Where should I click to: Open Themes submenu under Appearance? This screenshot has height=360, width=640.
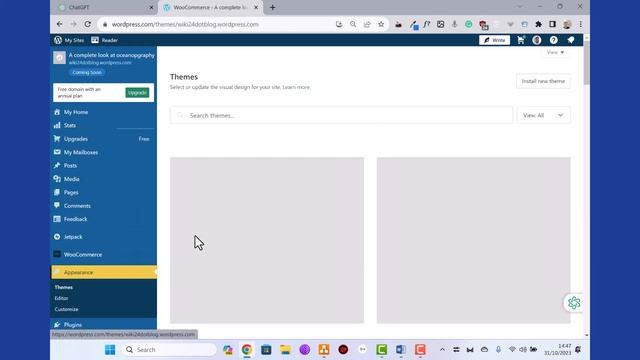coord(64,287)
